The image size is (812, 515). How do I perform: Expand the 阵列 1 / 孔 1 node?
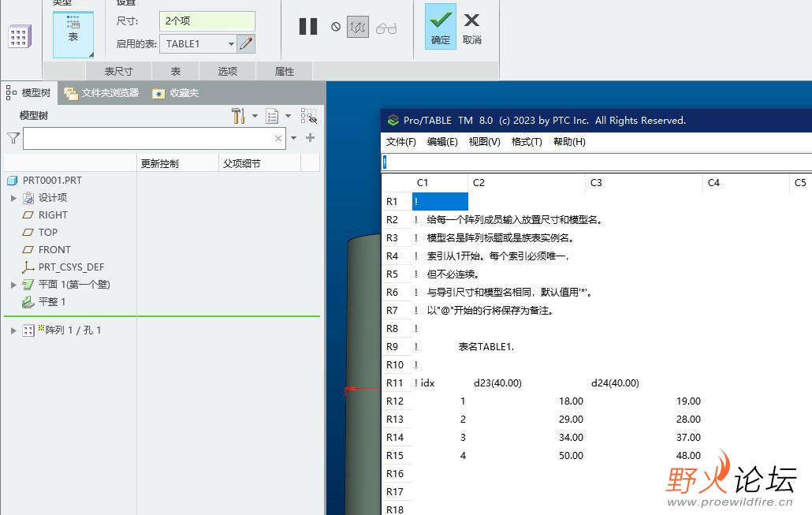click(x=13, y=330)
